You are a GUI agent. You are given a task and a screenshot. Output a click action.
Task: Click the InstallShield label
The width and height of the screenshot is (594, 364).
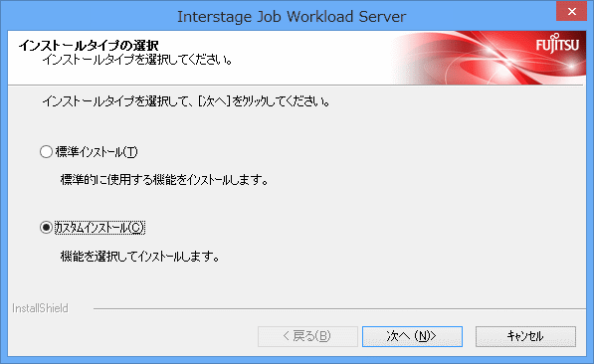click(40, 308)
